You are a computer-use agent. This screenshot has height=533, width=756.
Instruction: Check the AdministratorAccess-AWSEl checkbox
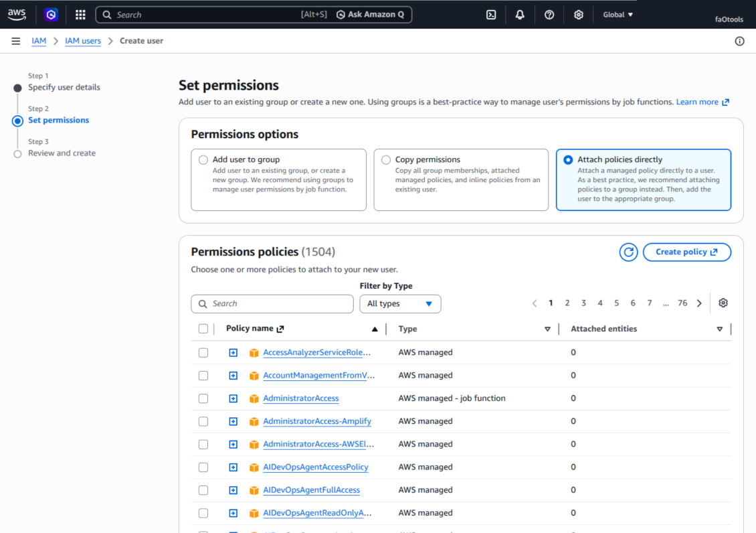coord(203,444)
